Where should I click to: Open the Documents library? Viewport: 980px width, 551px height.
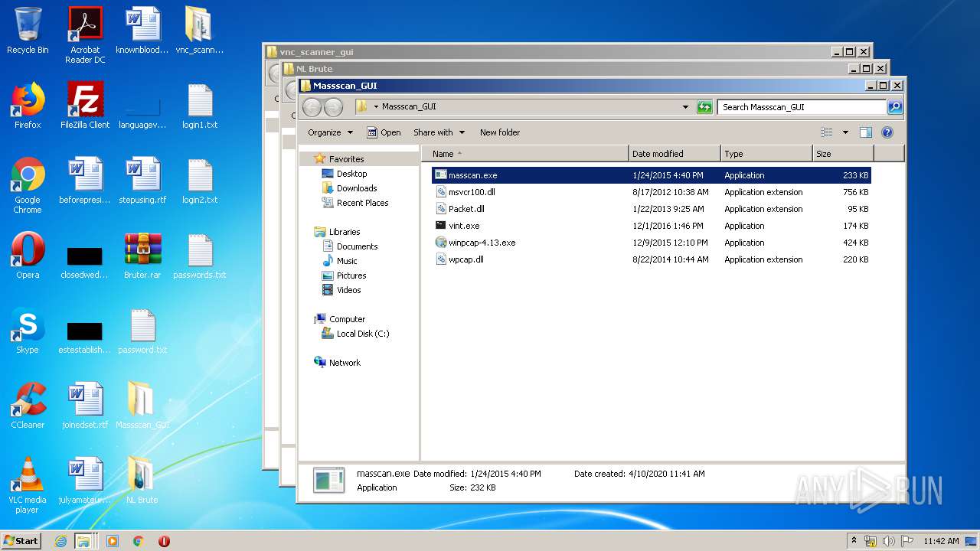pos(357,246)
